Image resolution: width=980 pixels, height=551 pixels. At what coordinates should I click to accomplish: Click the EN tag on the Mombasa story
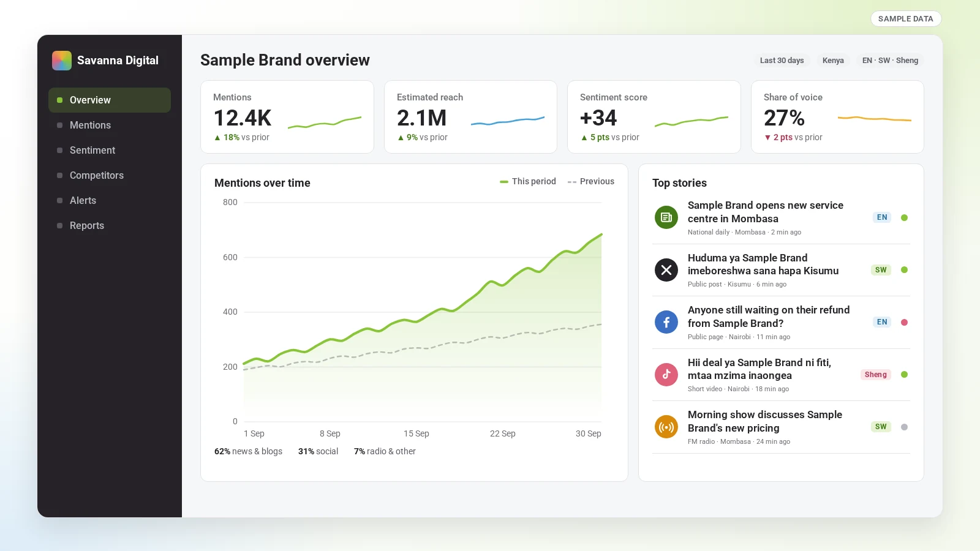882,217
